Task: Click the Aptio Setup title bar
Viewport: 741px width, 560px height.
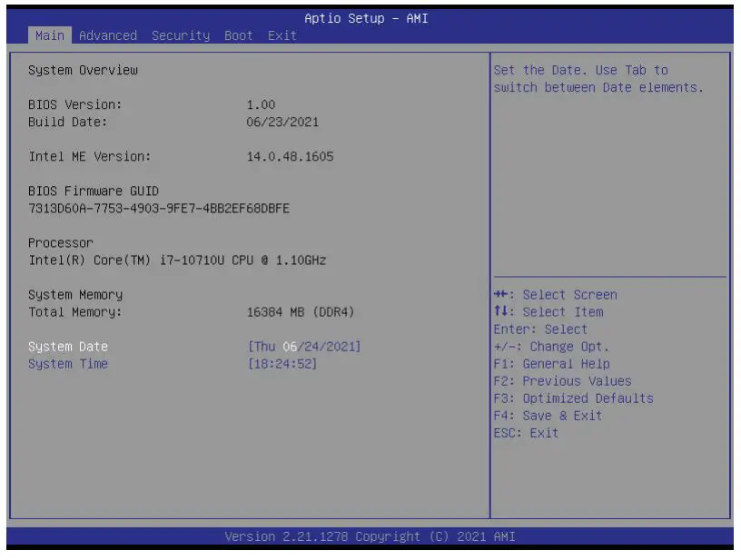Action: [370, 18]
